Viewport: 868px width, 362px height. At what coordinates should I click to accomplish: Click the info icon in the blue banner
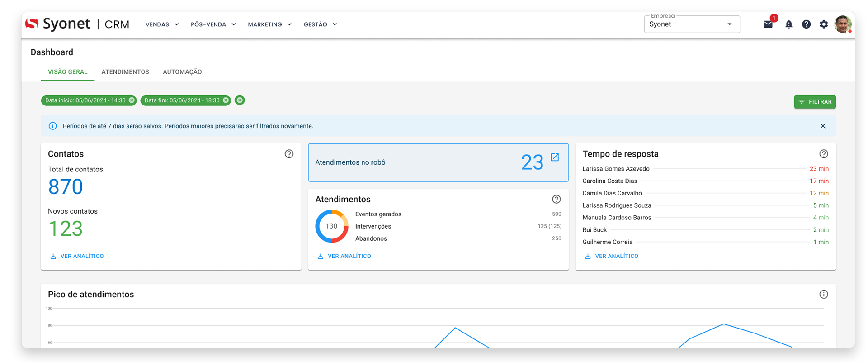[53, 126]
